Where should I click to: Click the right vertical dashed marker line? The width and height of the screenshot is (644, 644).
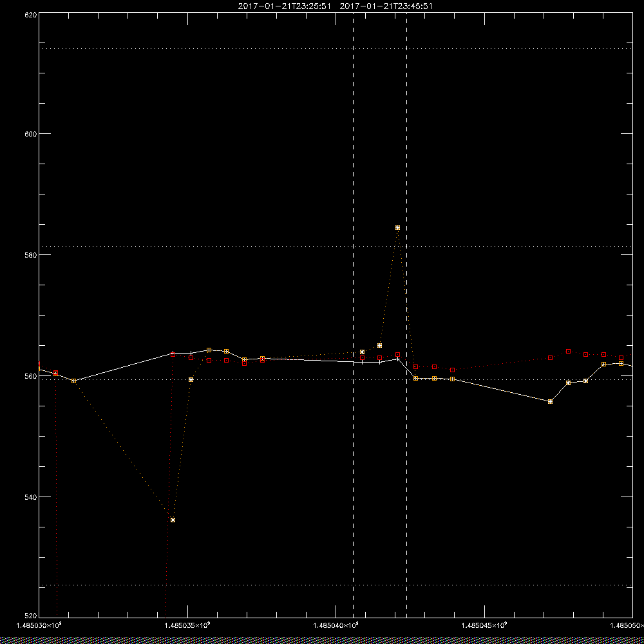(406, 315)
